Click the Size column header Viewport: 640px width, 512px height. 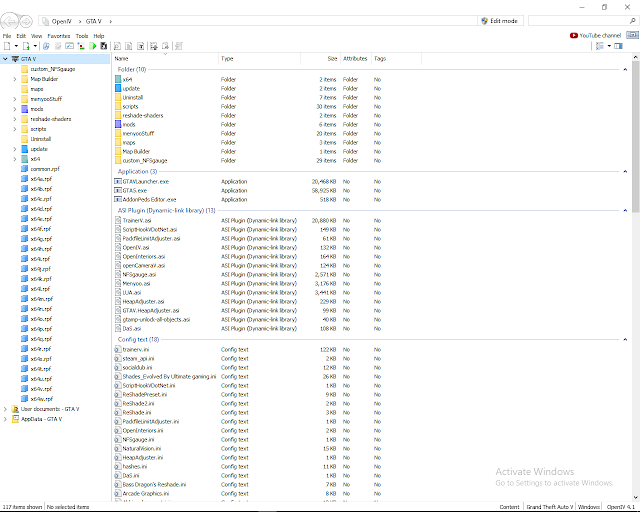click(320, 59)
